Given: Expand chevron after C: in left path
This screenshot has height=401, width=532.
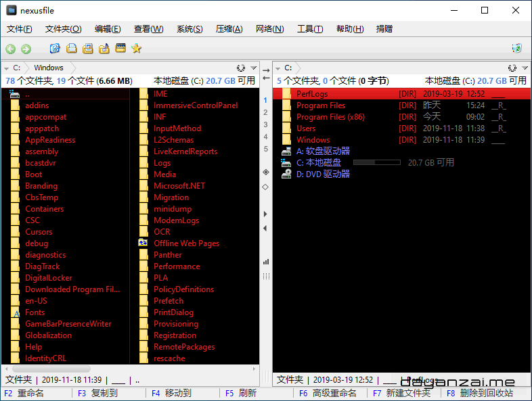Looking at the screenshot, I should pos(27,68).
